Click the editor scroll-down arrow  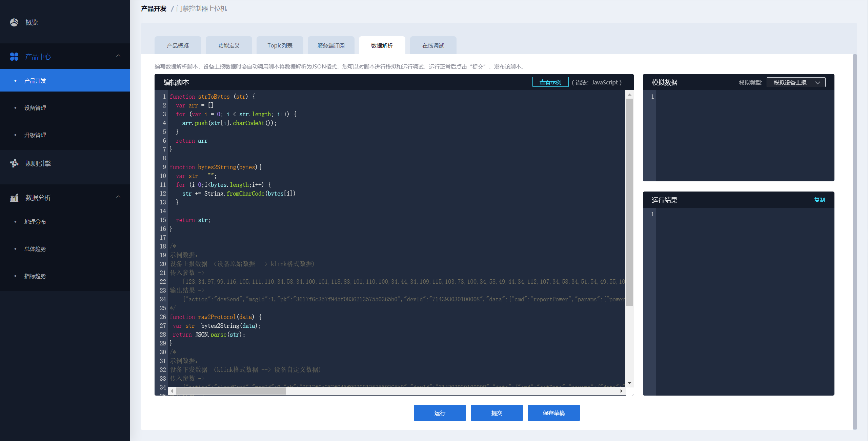[x=629, y=383]
